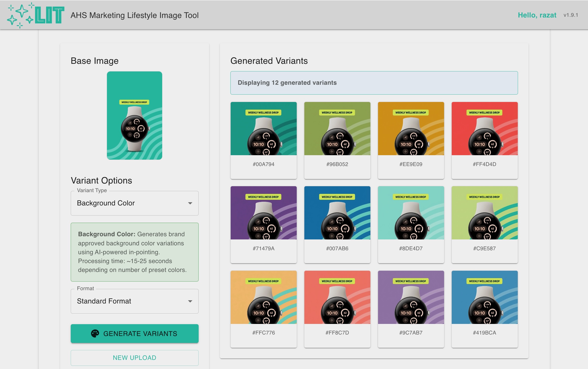
Task: Open the #71479A purple variant
Action: pos(263,213)
